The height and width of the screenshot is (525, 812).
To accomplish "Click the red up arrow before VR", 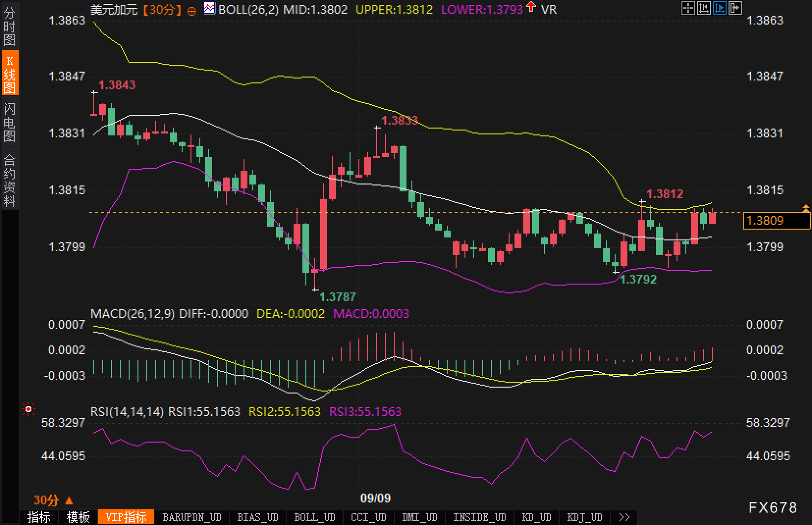I will [531, 7].
